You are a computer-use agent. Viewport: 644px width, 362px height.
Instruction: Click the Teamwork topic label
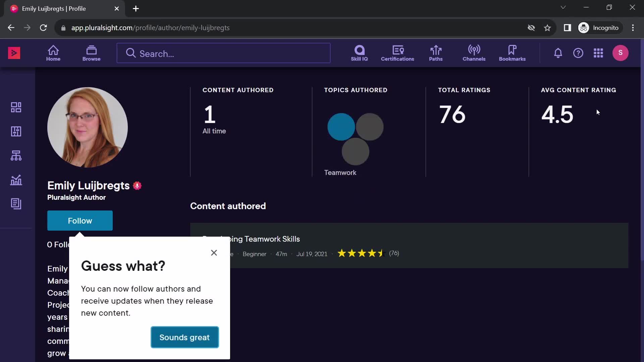click(340, 173)
